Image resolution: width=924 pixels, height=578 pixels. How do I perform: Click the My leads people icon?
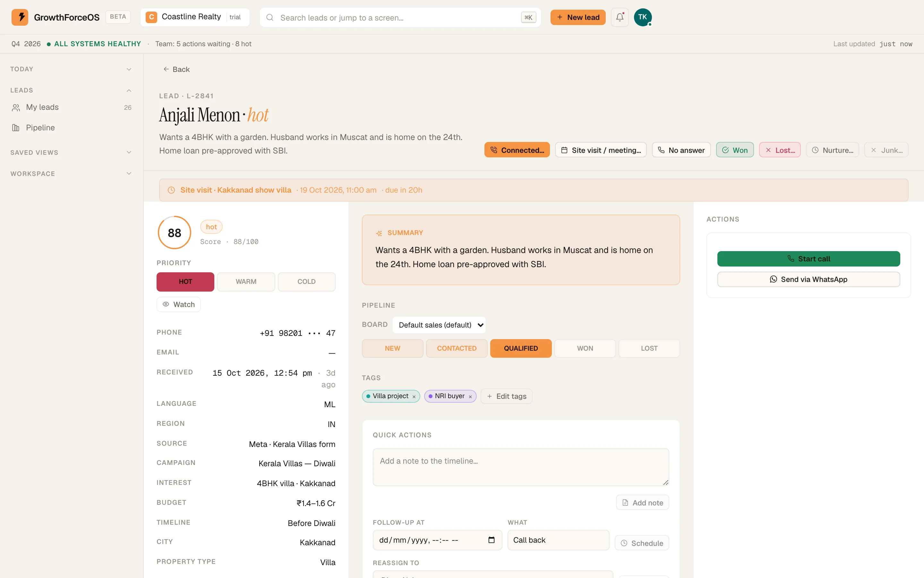(16, 108)
